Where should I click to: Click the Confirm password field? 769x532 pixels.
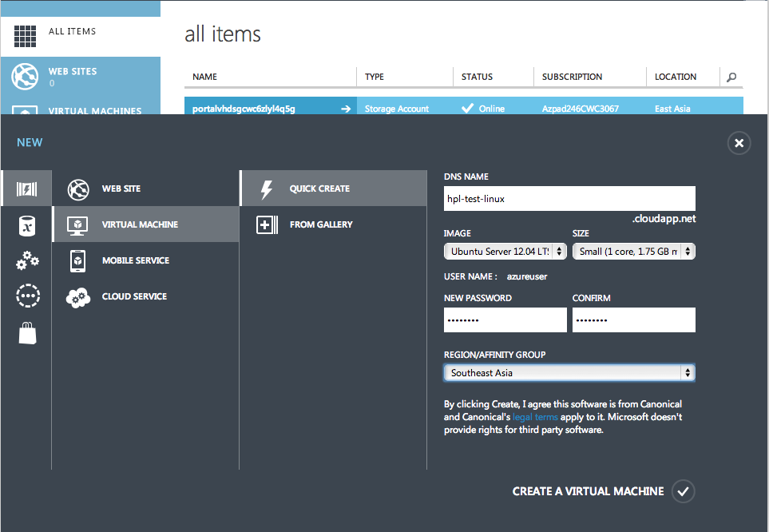coord(633,320)
